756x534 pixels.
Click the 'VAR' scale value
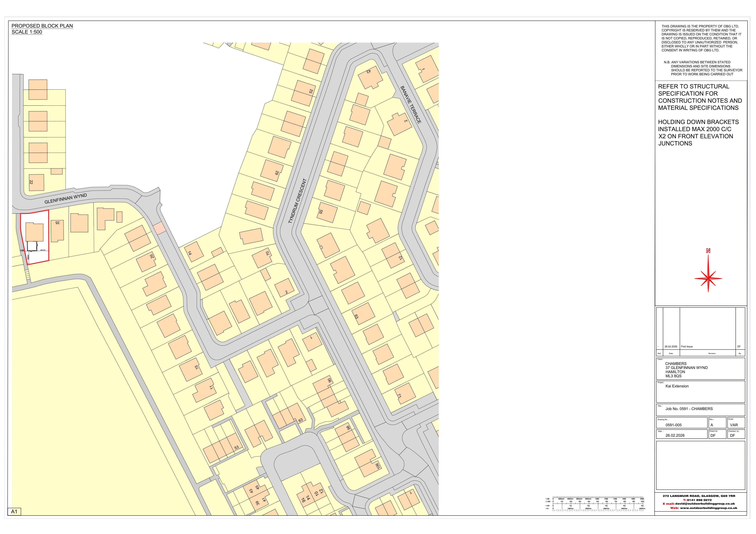point(734,425)
